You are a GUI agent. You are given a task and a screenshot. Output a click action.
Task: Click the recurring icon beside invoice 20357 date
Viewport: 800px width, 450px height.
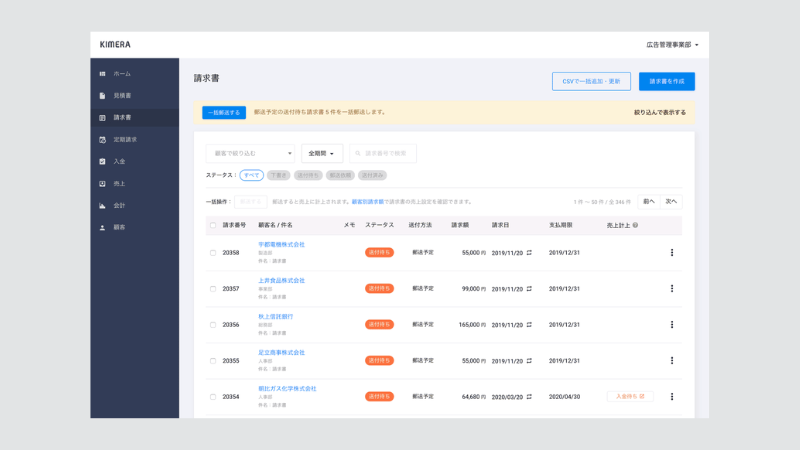point(527,289)
